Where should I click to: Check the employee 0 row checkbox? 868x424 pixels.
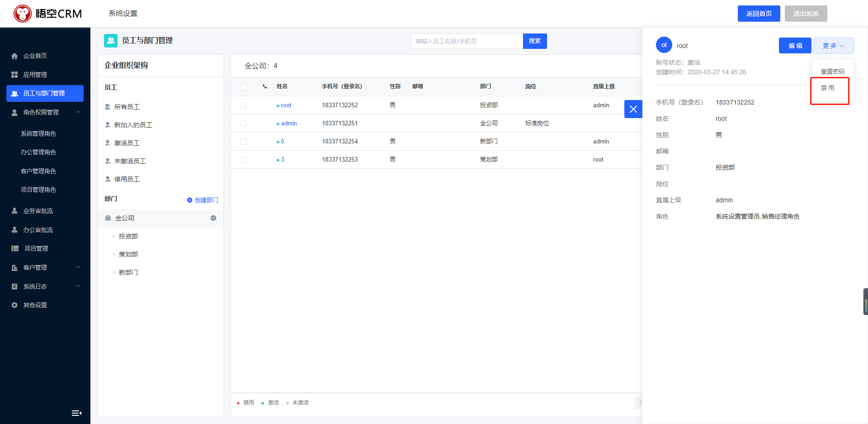click(243, 142)
